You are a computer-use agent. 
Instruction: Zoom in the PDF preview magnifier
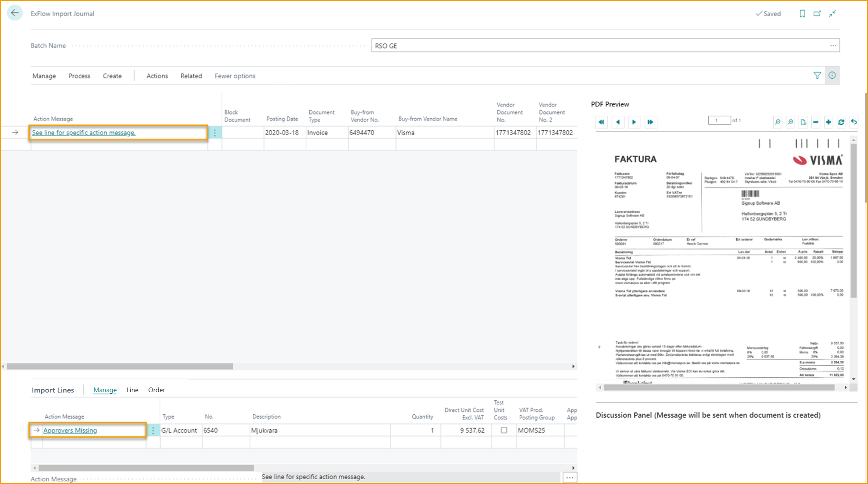pyautogui.click(x=790, y=122)
